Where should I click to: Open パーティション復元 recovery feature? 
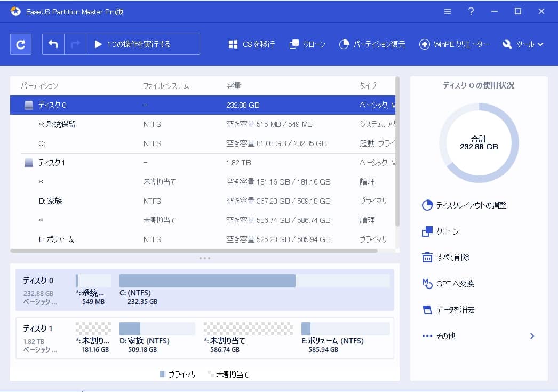tap(372, 44)
